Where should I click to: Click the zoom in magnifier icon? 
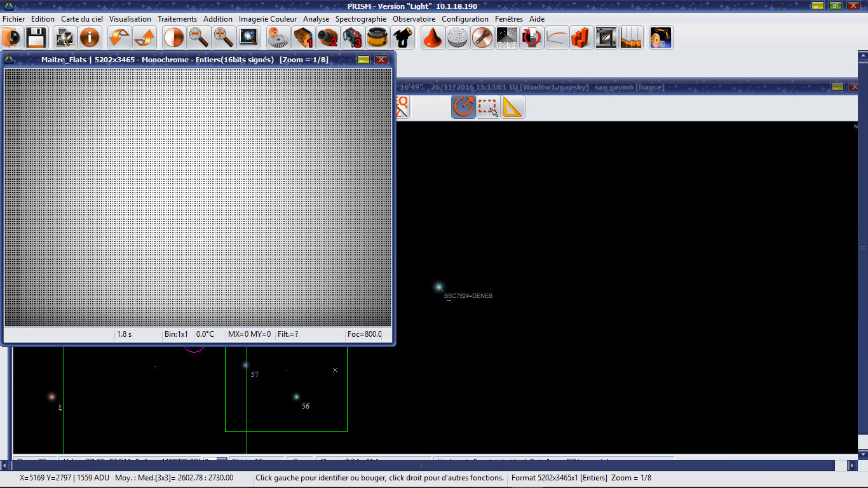(x=223, y=38)
